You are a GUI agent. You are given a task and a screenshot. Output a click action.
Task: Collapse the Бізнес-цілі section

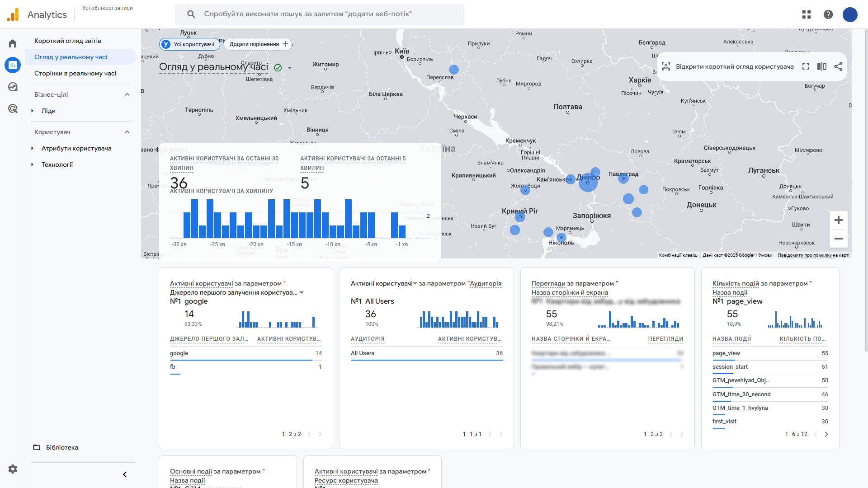click(127, 94)
